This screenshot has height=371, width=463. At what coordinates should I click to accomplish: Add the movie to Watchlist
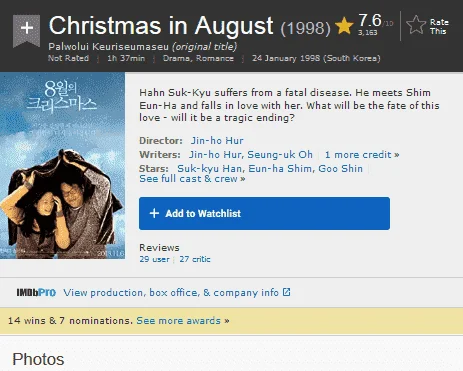pyautogui.click(x=264, y=213)
